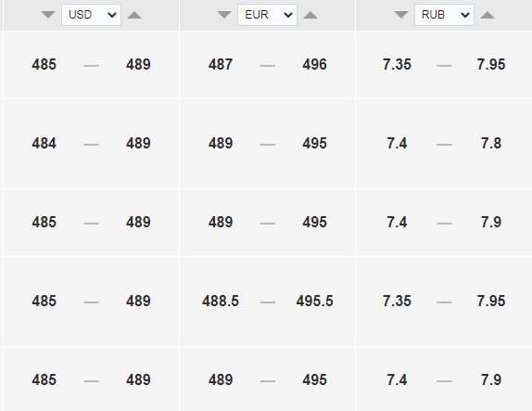The image size is (532, 411).
Task: Select the RUB sell rate 7.8
Action: coord(491,144)
